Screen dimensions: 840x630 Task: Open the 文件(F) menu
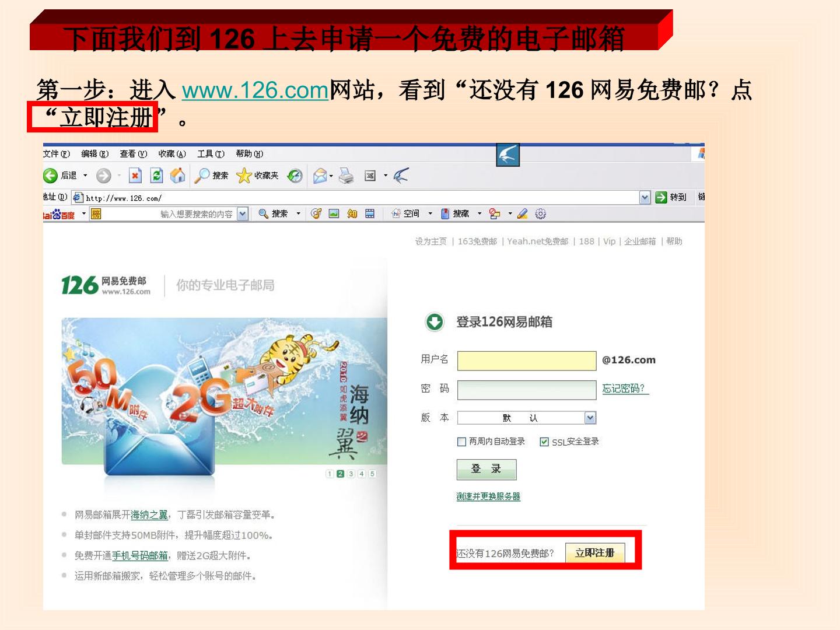tap(57, 154)
